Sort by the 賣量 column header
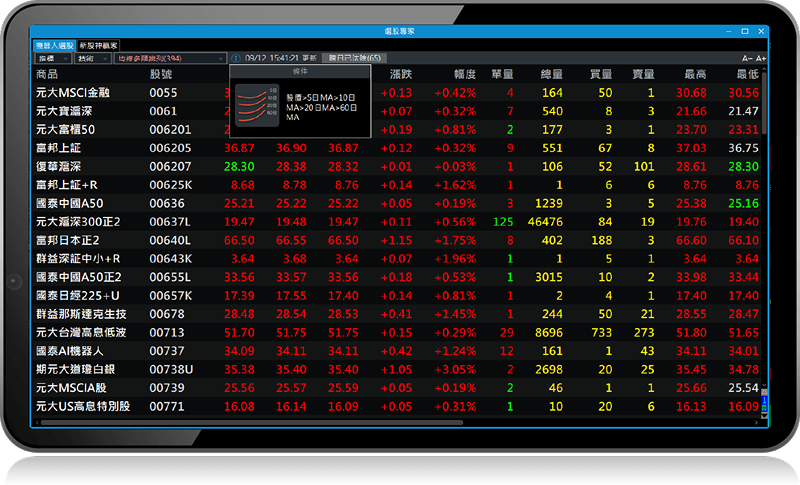The width and height of the screenshot is (800, 485). (x=643, y=74)
